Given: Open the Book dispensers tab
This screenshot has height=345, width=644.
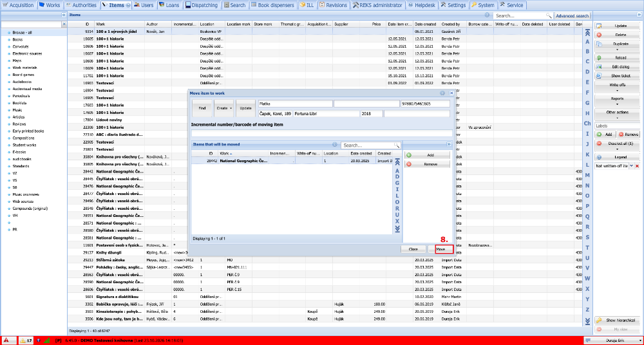Looking at the screenshot, I should [272, 5].
